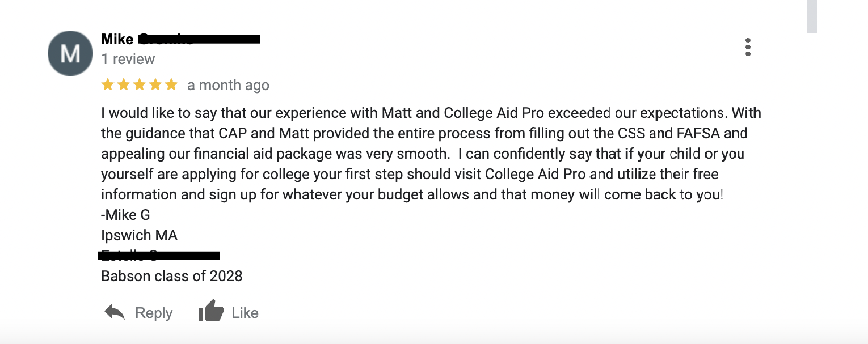Click the middle (third) rating star
Image resolution: width=868 pixels, height=344 pixels.
coord(139,85)
